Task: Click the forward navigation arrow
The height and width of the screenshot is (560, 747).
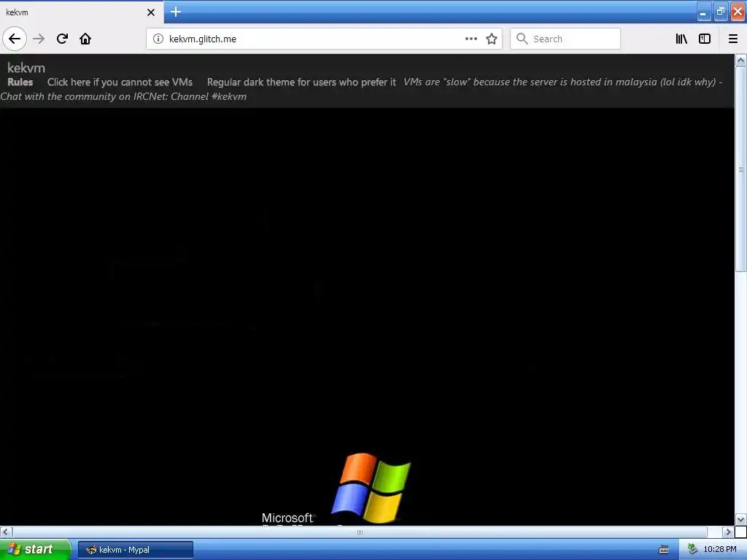Action: tap(39, 39)
